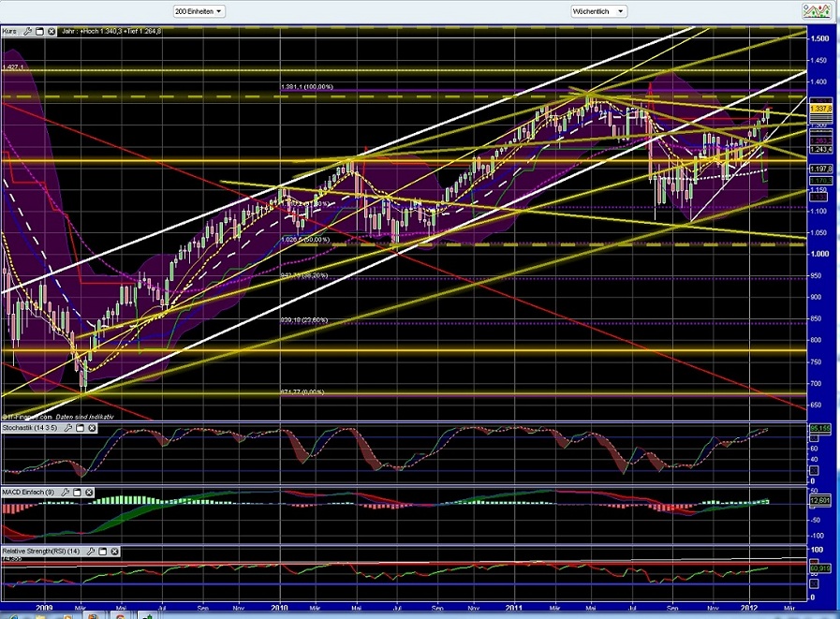Screen dimensions: 840x619
Task: Open the indicators chart icon at top right
Action: [816, 11]
